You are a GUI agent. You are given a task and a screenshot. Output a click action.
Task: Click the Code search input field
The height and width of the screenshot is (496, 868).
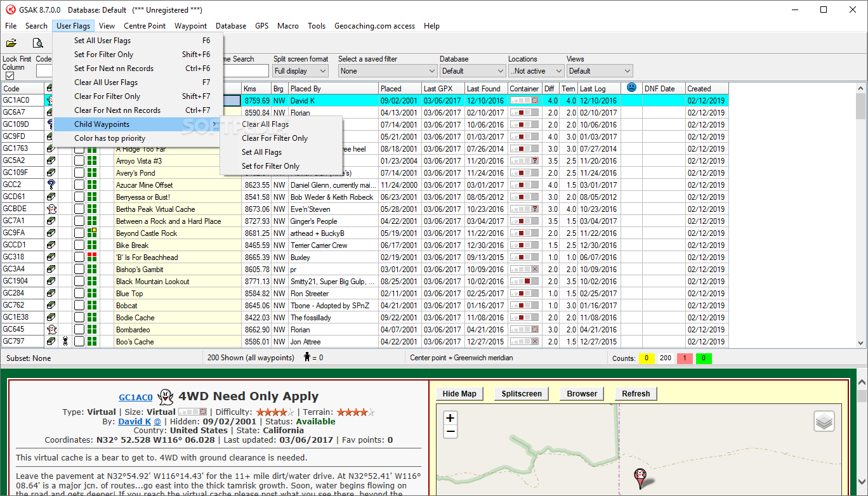pos(44,71)
